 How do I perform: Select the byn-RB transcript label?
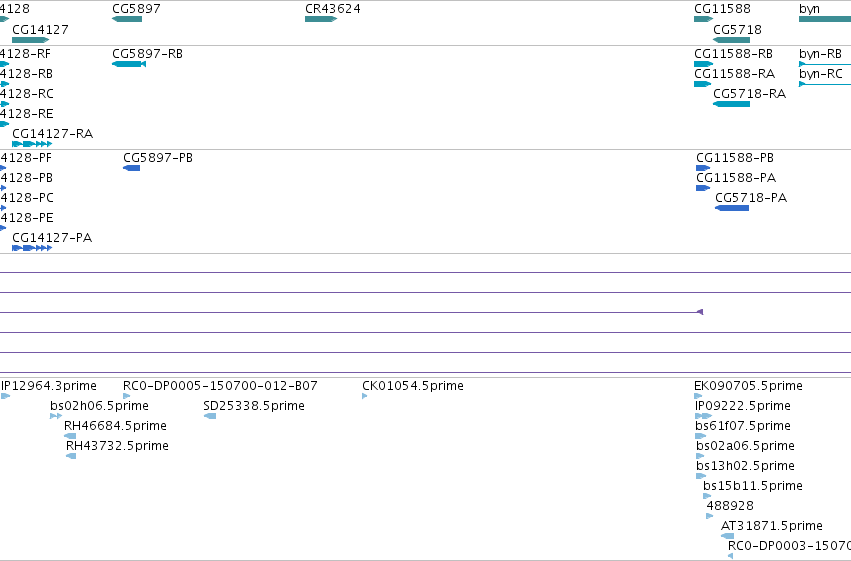click(820, 54)
